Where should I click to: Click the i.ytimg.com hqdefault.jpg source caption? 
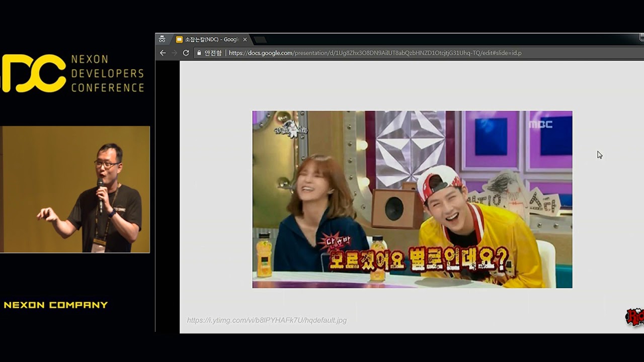point(267,320)
